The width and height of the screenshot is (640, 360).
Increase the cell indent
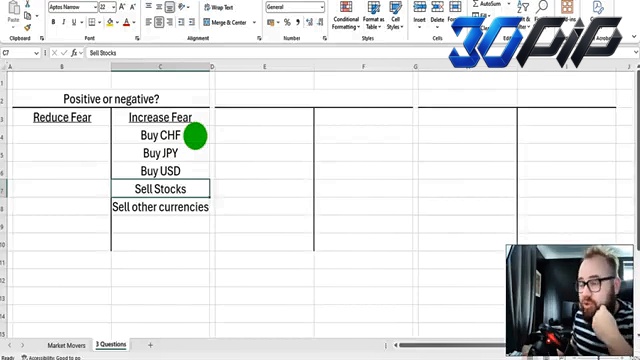click(x=192, y=22)
